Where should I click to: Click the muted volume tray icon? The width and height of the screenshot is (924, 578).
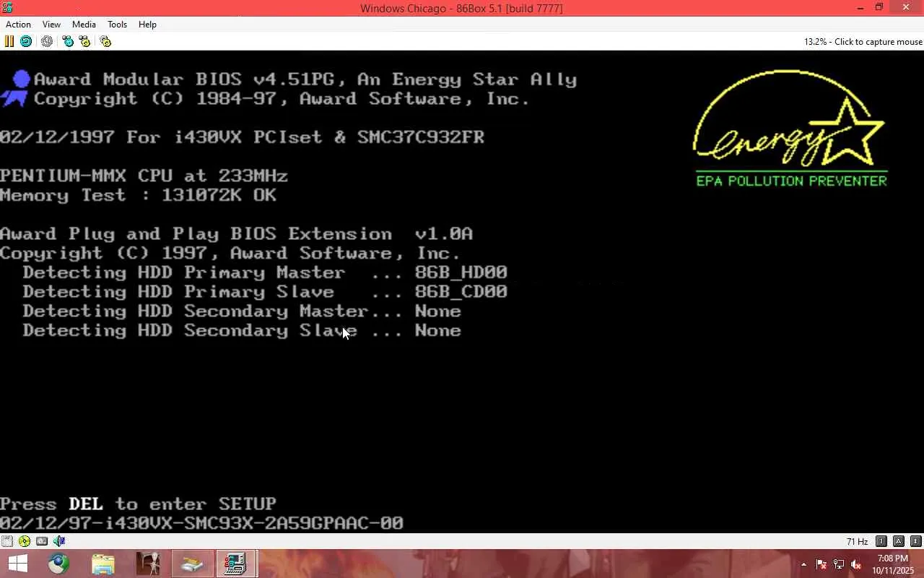pyautogui.click(x=856, y=564)
